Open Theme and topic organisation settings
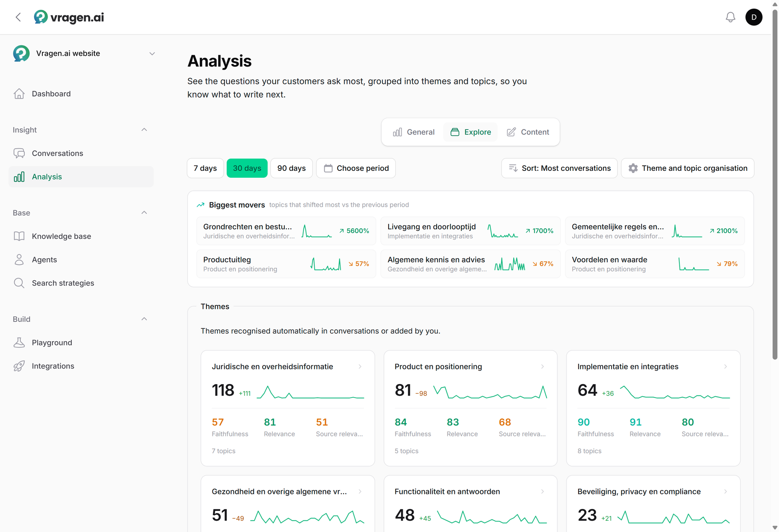This screenshot has width=779, height=532. point(688,168)
